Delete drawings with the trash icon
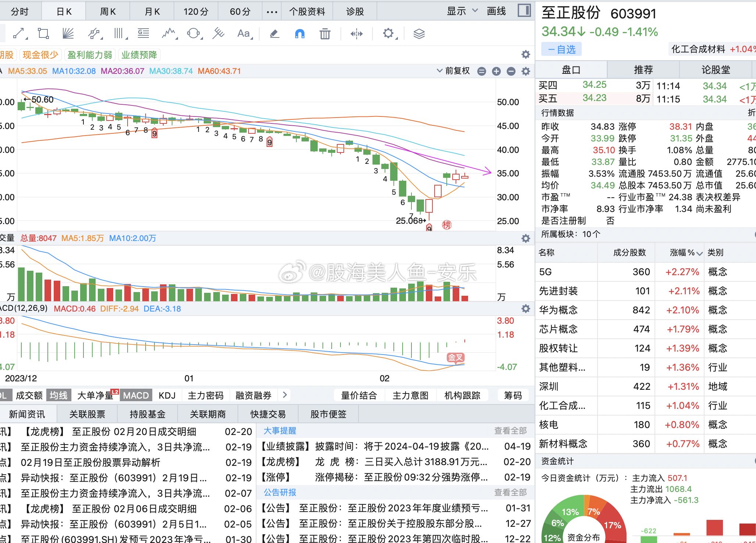Image resolution: width=756 pixels, height=543 pixels. pyautogui.click(x=325, y=34)
